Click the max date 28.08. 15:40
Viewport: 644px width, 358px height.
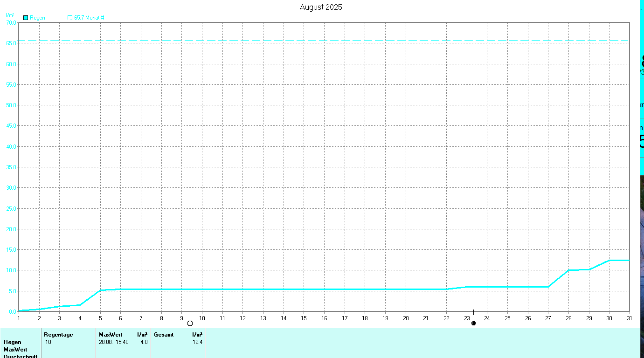tap(114, 342)
